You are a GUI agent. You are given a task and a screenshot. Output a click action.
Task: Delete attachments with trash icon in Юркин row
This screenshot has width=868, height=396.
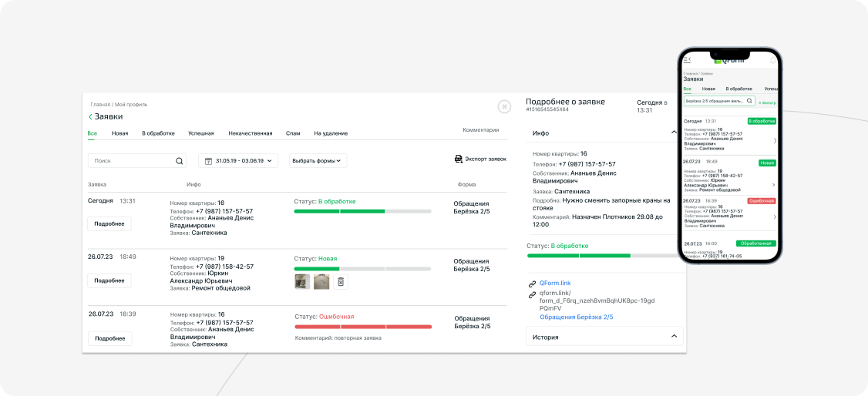(341, 281)
